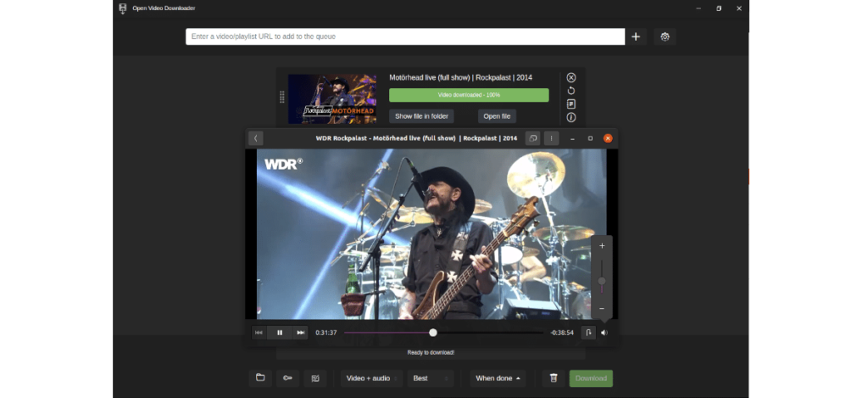Click Show file in folder
Image resolution: width=868 pixels, height=398 pixels.
point(422,116)
